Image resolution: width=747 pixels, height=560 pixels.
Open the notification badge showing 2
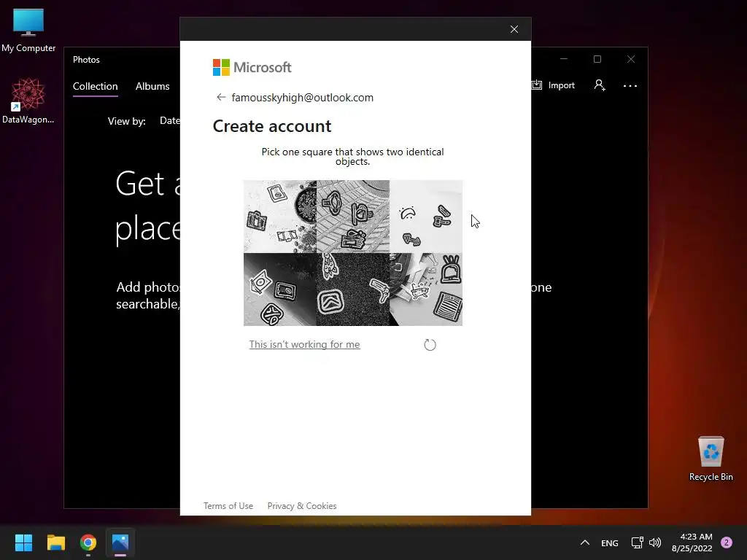pos(727,542)
